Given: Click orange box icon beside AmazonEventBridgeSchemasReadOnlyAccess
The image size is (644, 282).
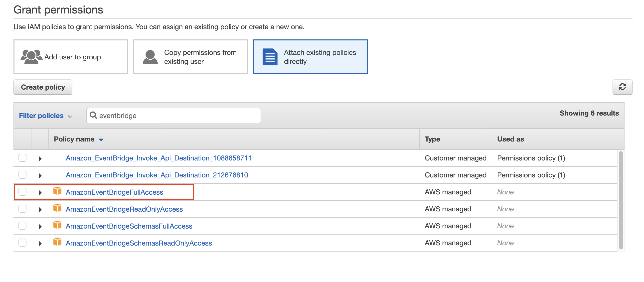Looking at the screenshot, I should tap(57, 242).
